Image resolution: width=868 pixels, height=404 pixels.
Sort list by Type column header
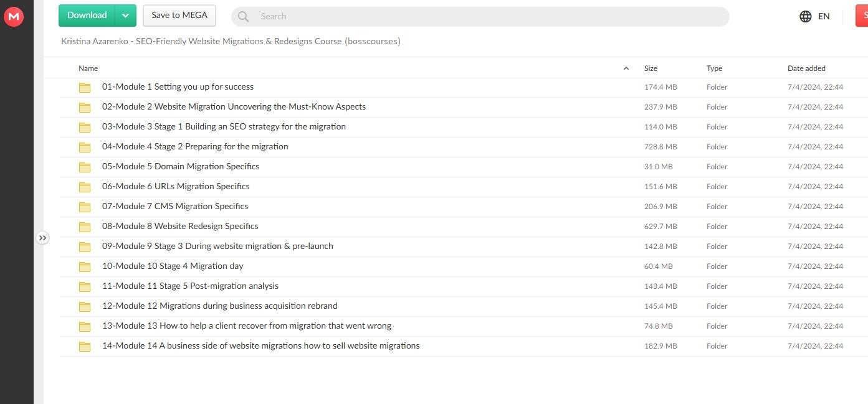point(714,68)
